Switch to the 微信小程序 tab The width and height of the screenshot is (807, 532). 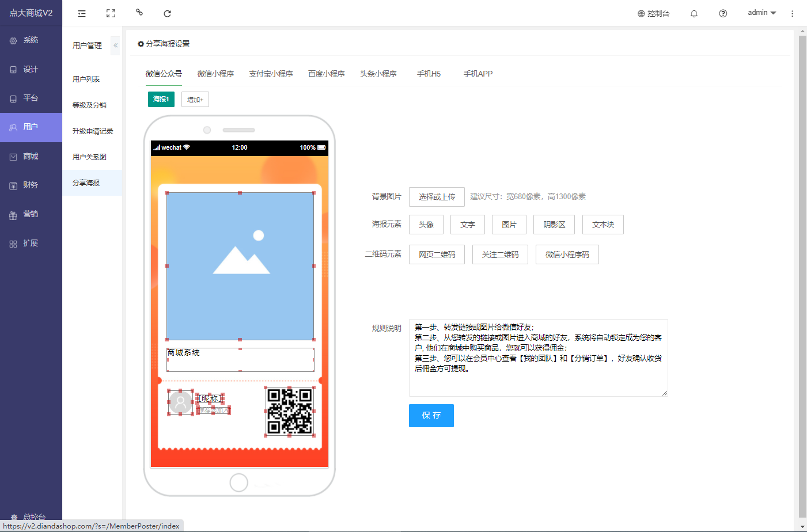point(215,74)
